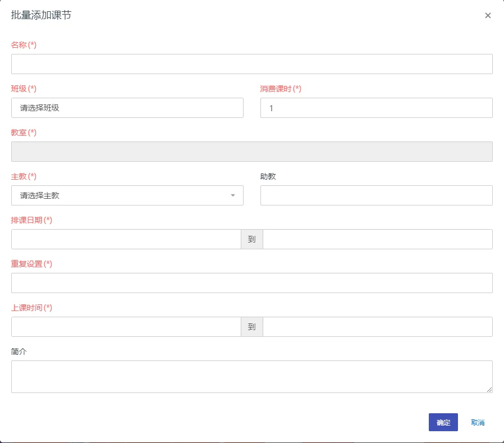
Task: Click the disabled 教室 field
Action: coord(251,152)
